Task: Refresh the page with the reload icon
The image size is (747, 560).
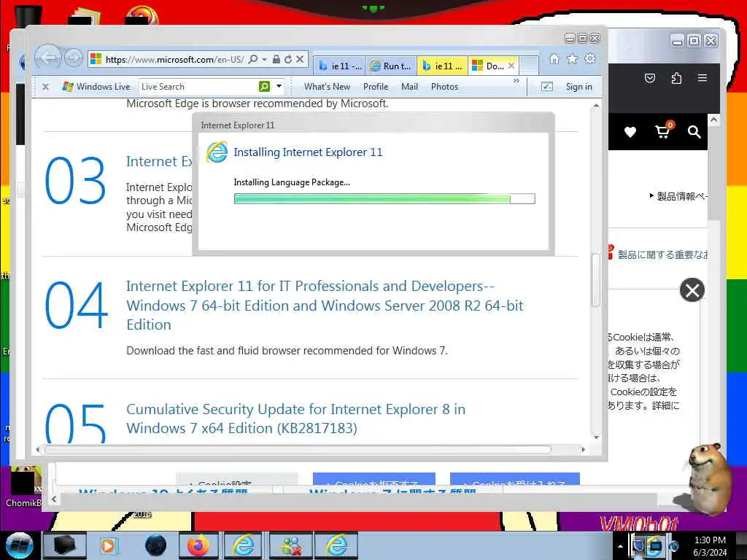Action: pyautogui.click(x=287, y=59)
